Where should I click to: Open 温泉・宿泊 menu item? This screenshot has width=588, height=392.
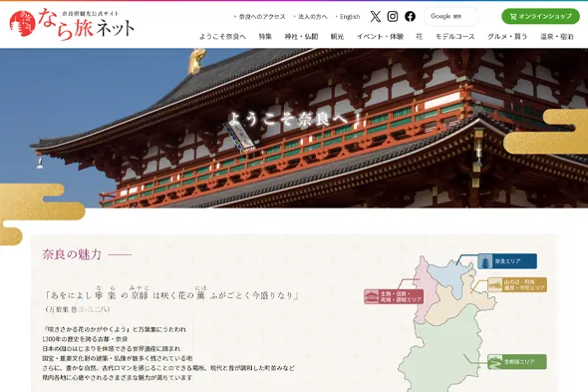557,37
